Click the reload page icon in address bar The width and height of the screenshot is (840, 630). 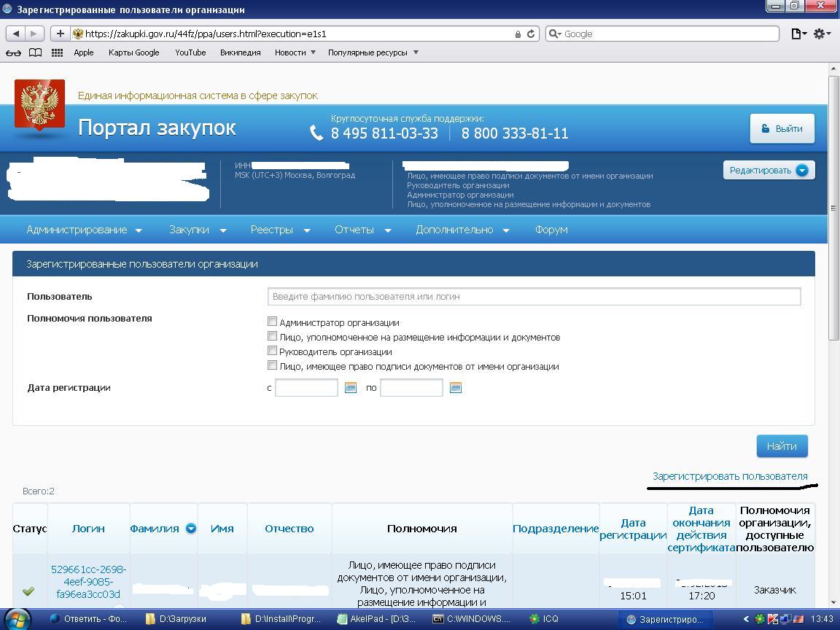(531, 34)
